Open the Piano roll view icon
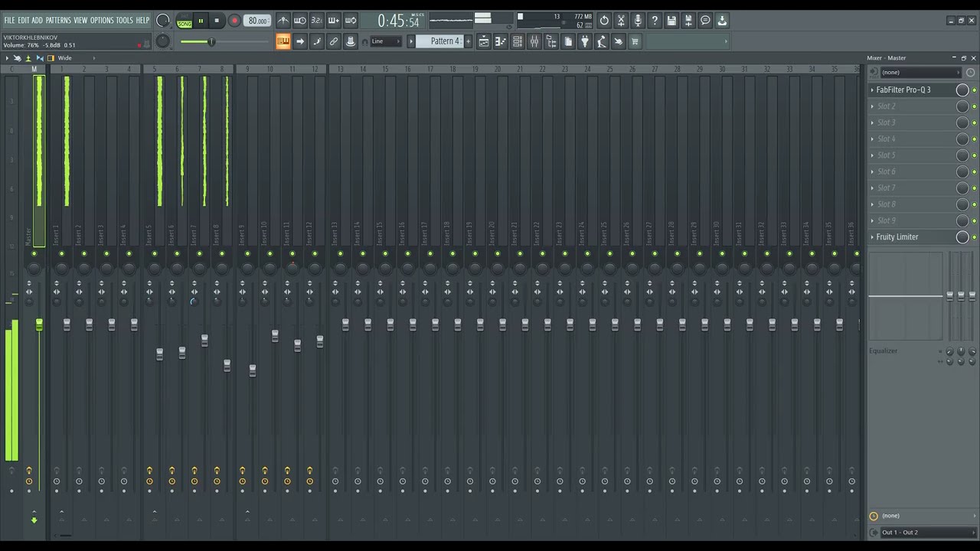The width and height of the screenshot is (980, 551). click(501, 41)
